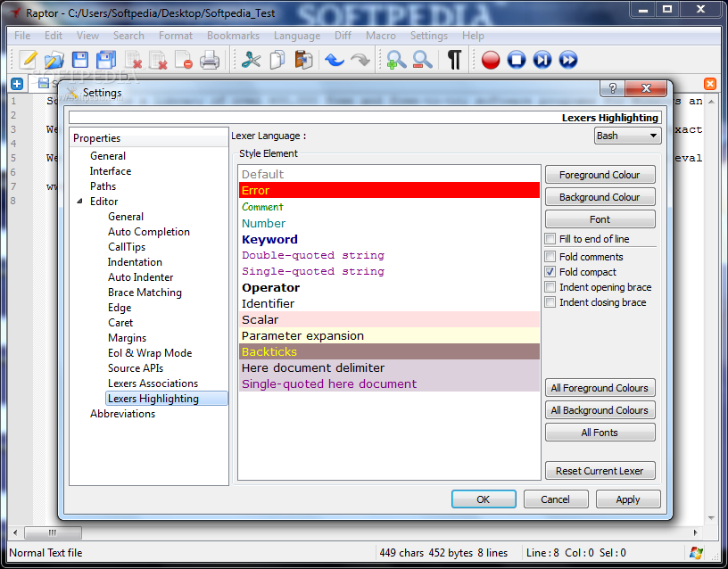The image size is (728, 569).
Task: Click the All Fonts button
Action: 600,432
